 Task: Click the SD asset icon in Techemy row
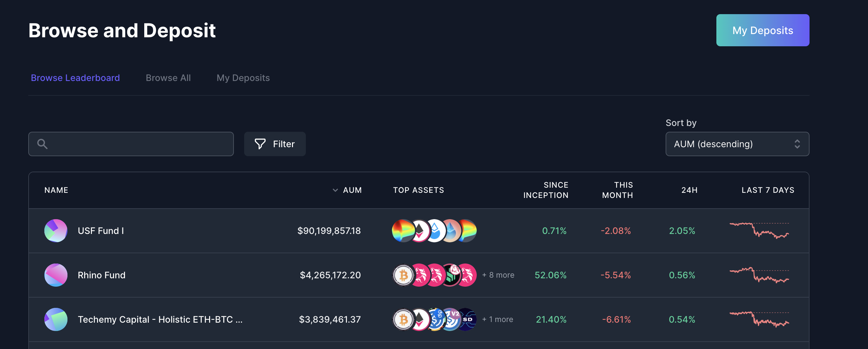[467, 319]
